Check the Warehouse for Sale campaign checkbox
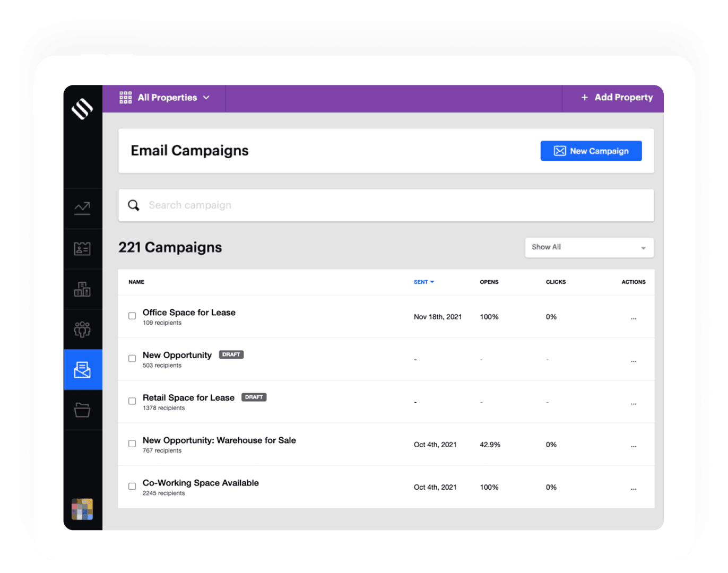728x573 pixels. pos(132,444)
